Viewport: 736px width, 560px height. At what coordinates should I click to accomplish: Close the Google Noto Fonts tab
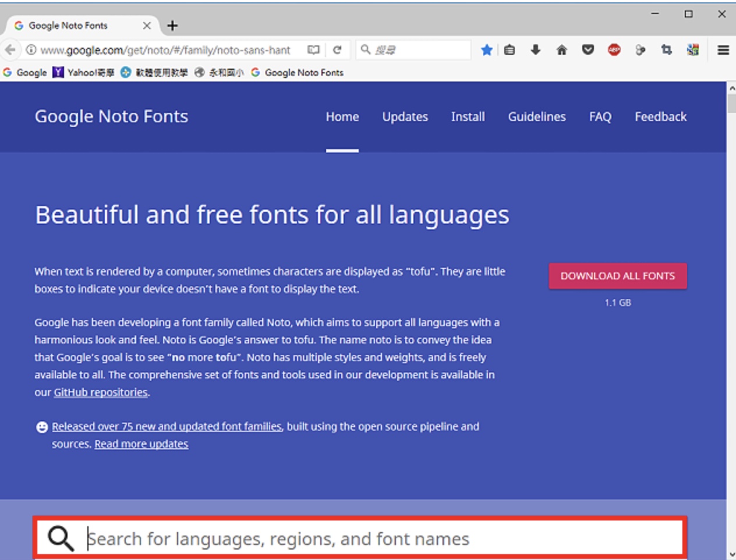click(147, 26)
